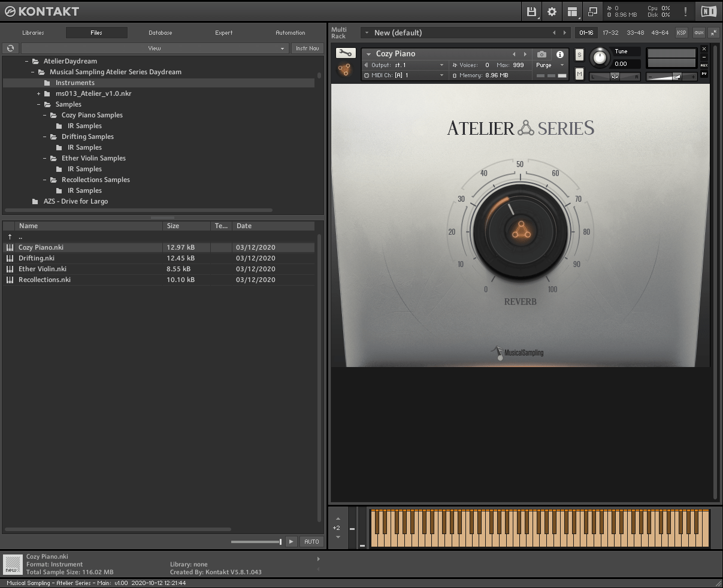This screenshot has height=588, width=723.
Task: Click the refresh icon above the file browser
Action: 10,48
